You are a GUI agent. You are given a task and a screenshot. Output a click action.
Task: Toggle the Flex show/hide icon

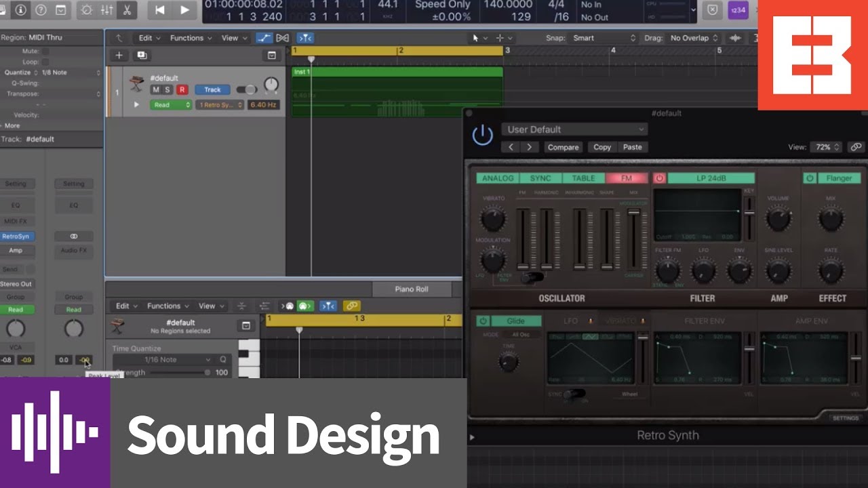tap(283, 38)
